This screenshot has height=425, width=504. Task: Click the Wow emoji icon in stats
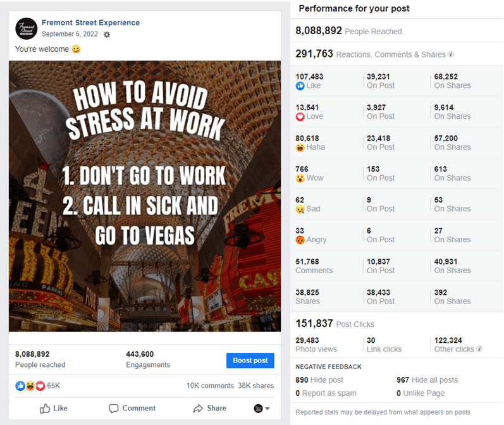pos(300,178)
